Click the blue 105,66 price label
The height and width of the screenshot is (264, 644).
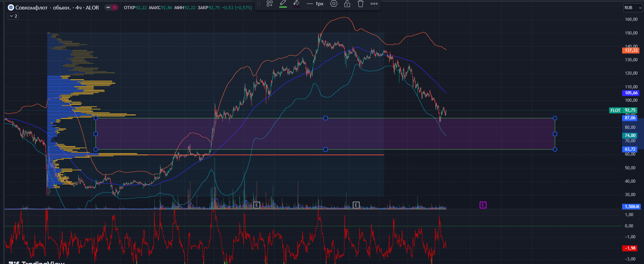tap(631, 93)
